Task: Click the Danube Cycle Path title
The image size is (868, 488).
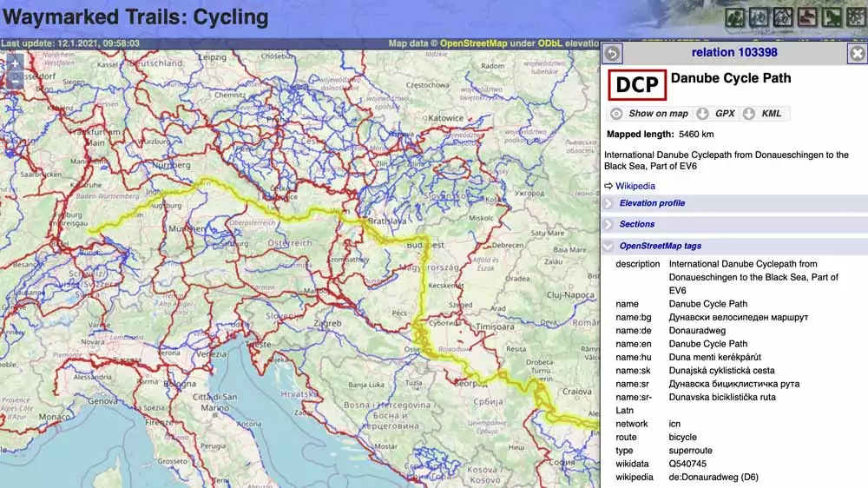Action: tap(731, 78)
